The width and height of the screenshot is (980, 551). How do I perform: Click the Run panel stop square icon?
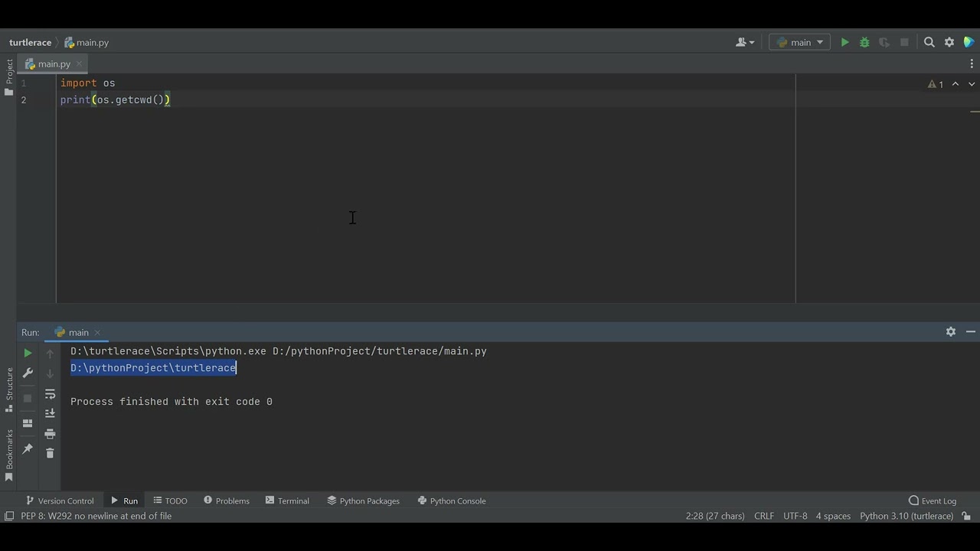pyautogui.click(x=28, y=398)
